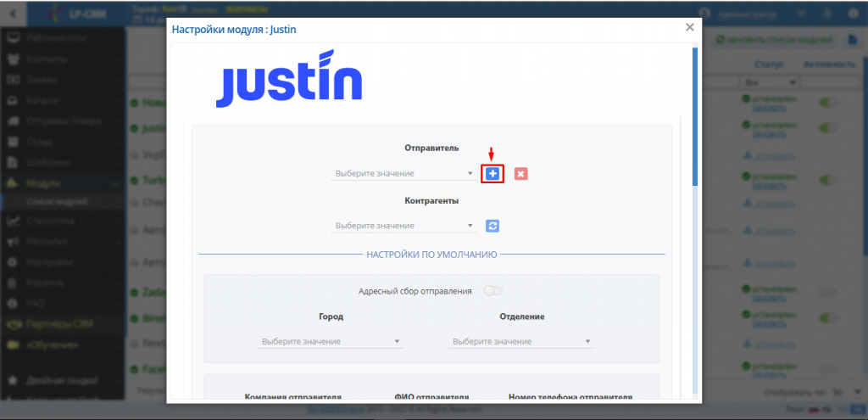Click the info icon in the top-right header

coord(853,14)
